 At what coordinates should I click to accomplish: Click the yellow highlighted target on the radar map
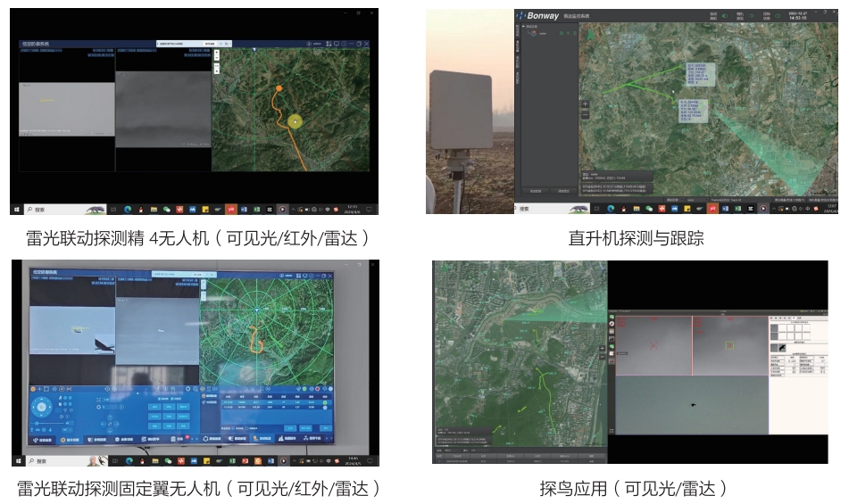(295, 120)
